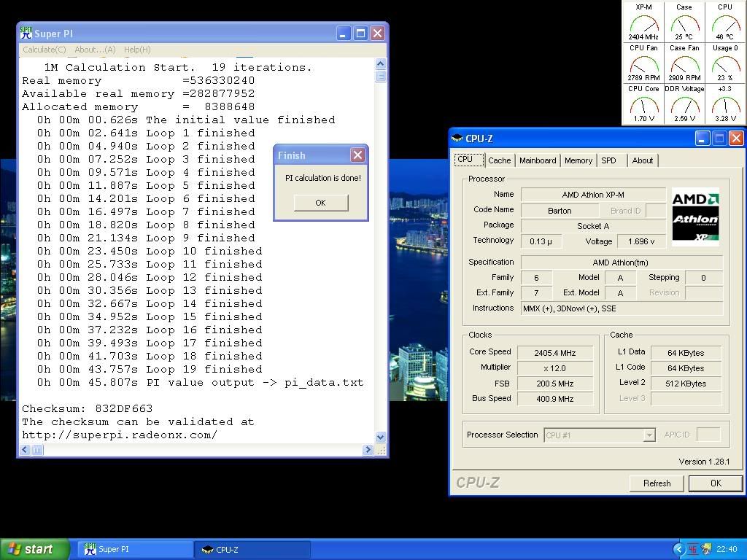The image size is (747, 560).
Task: Click the Super PI vertical scrollbar thumb
Action: pyautogui.click(x=380, y=76)
